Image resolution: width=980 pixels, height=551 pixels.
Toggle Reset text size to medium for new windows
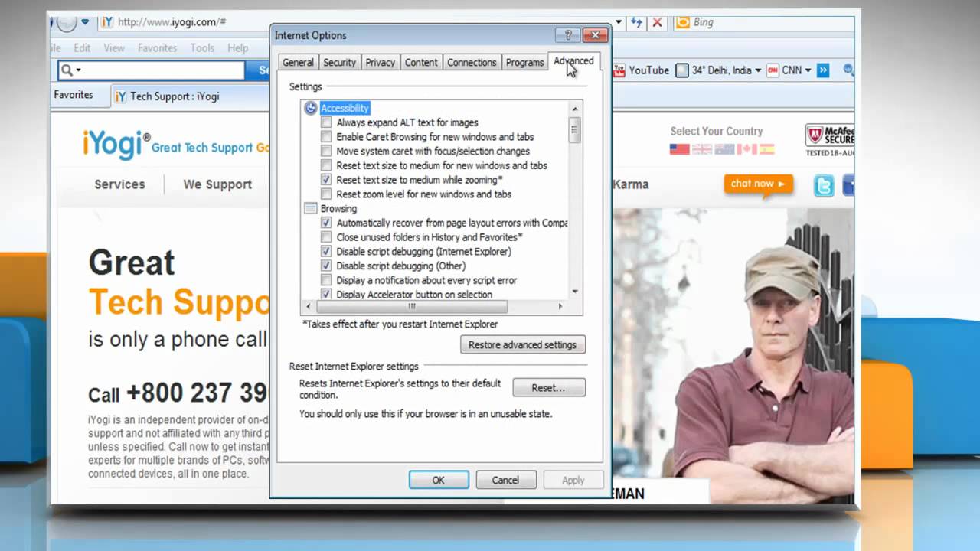[326, 165]
